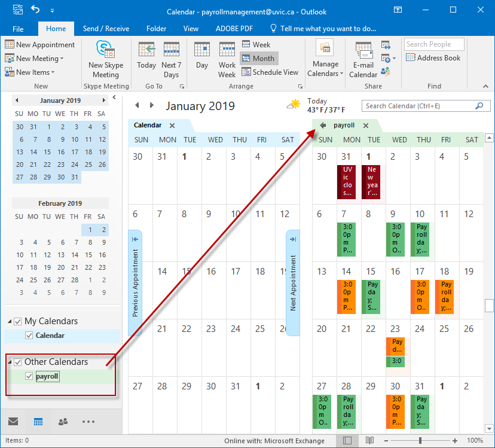The height and width of the screenshot is (448, 495).
Task: Click the Undo arrow in title bar
Action: 35,10
